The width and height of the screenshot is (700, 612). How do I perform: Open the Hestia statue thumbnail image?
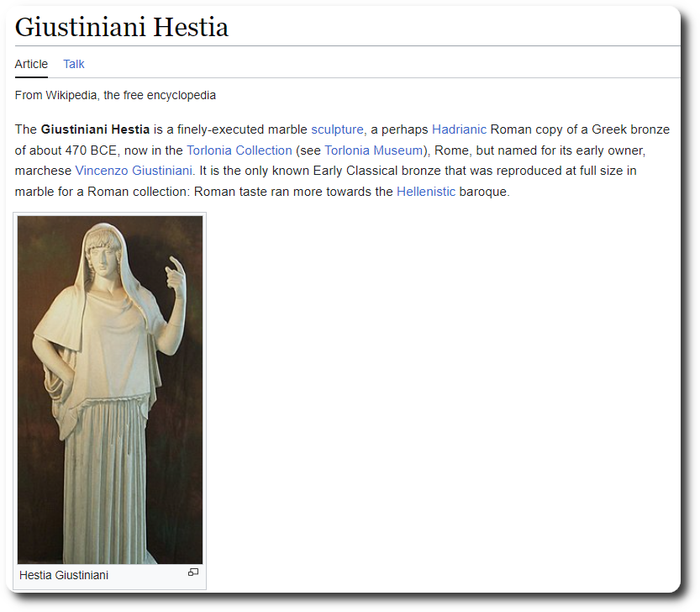click(x=110, y=389)
